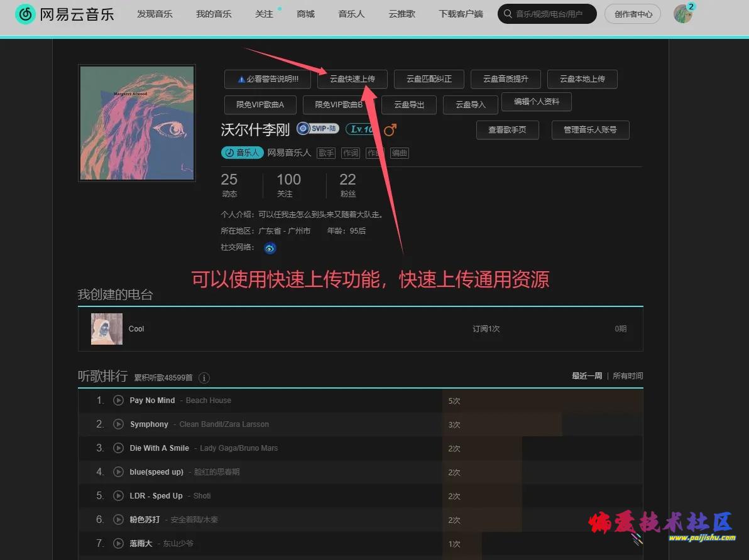Click the 作词 tag under the username

tap(351, 153)
